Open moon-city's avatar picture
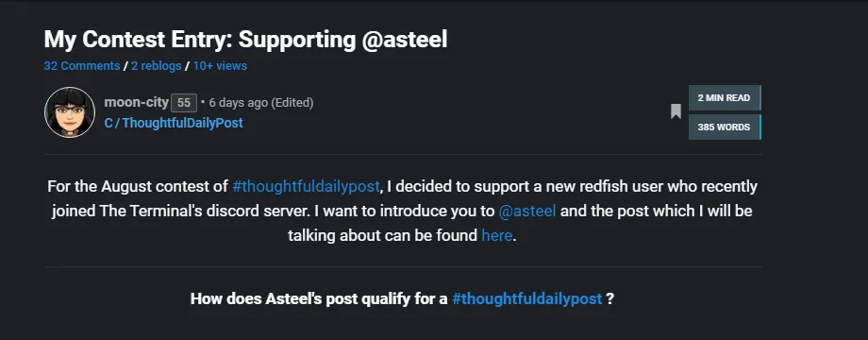This screenshot has width=868, height=340. 70,112
